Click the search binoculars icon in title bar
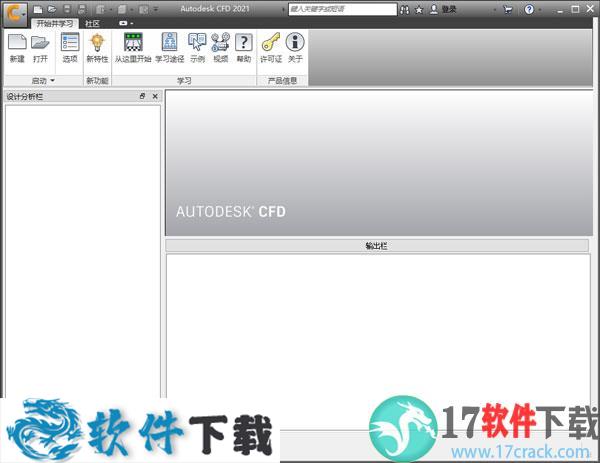Viewport: 600px width, 463px height. (x=404, y=10)
